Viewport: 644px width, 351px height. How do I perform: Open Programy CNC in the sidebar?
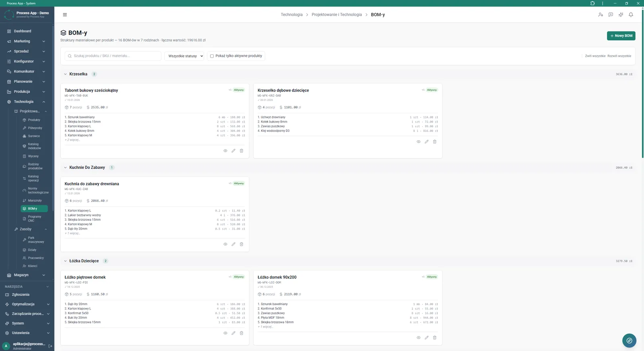tap(34, 219)
